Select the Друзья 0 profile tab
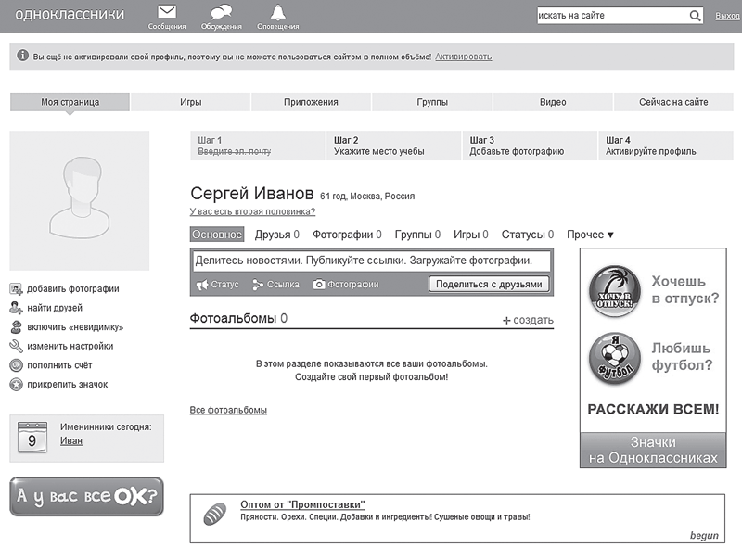742x560 pixels. [x=276, y=235]
